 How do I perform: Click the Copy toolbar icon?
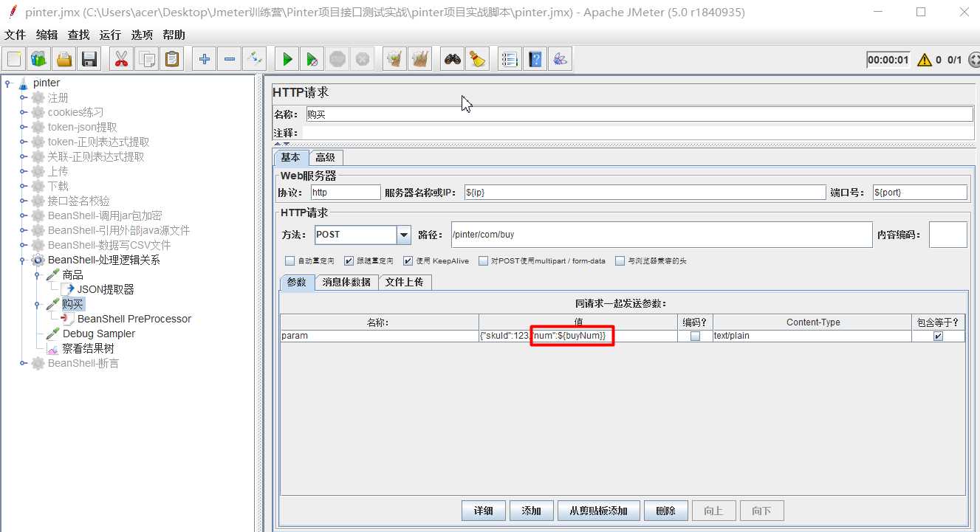tap(147, 59)
